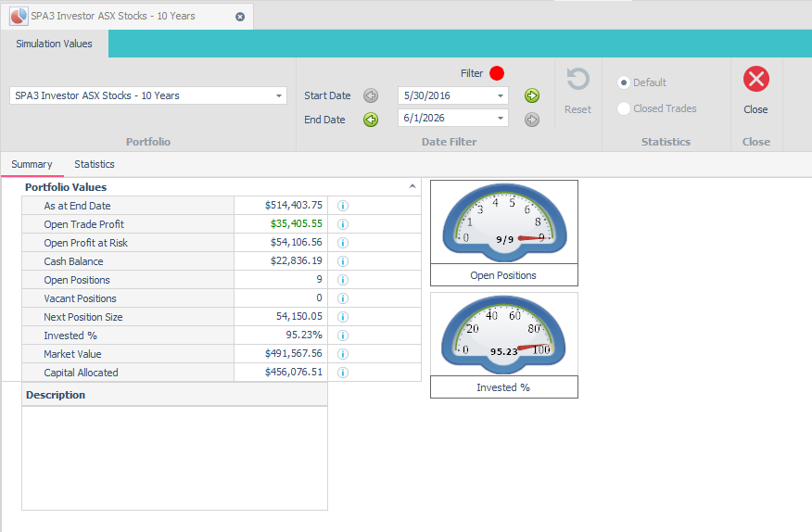
Task: Collapse the Portfolio Values section
Action: (x=412, y=186)
